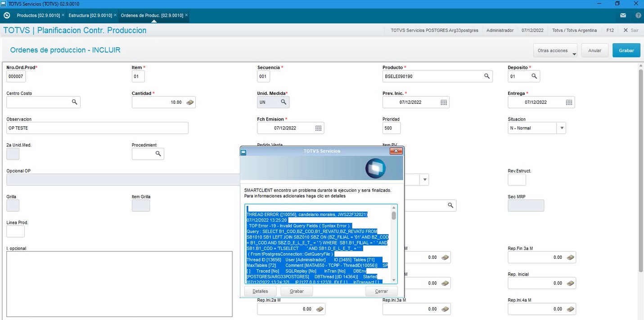
Task: Open calculator for Rep.Ini.2a M
Action: [x=320, y=309]
